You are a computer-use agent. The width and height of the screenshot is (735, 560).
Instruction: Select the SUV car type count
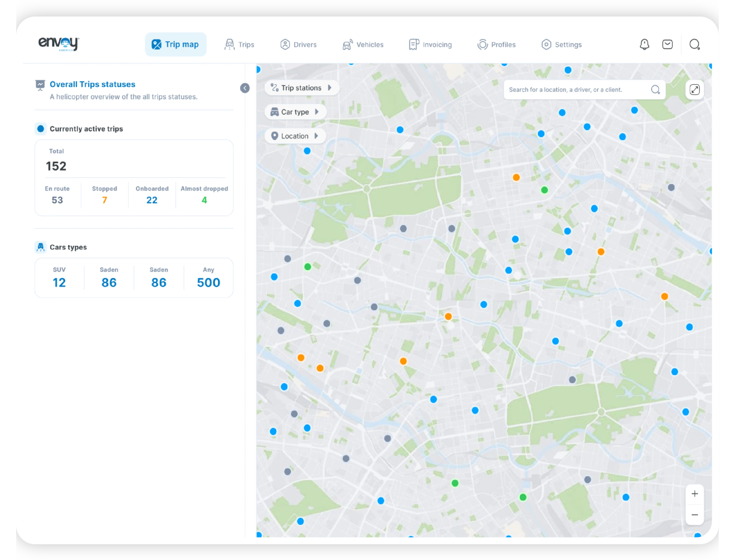[x=59, y=282]
